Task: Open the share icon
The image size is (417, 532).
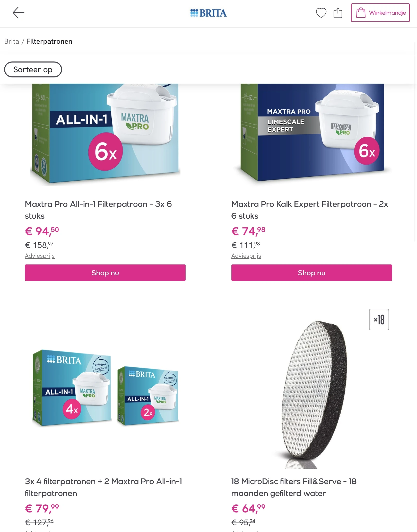Action: point(338,13)
